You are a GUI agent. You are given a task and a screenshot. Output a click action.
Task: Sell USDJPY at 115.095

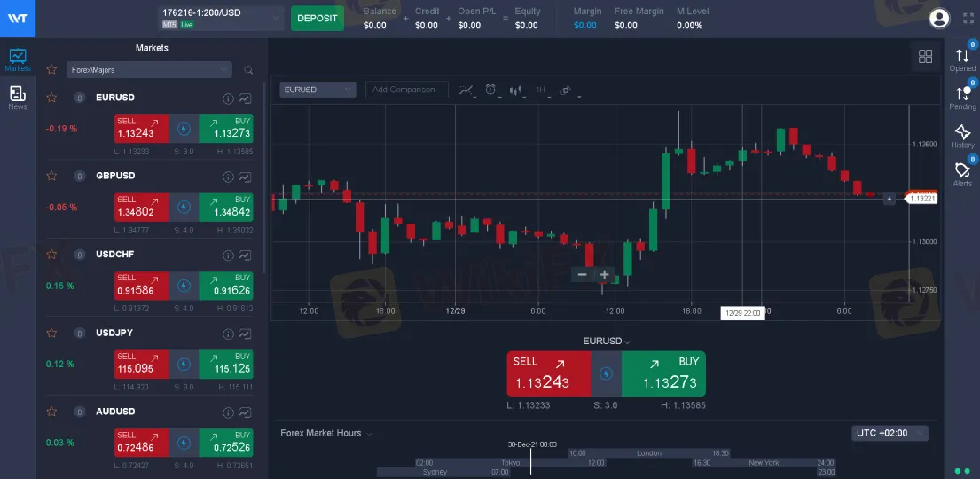(141, 364)
